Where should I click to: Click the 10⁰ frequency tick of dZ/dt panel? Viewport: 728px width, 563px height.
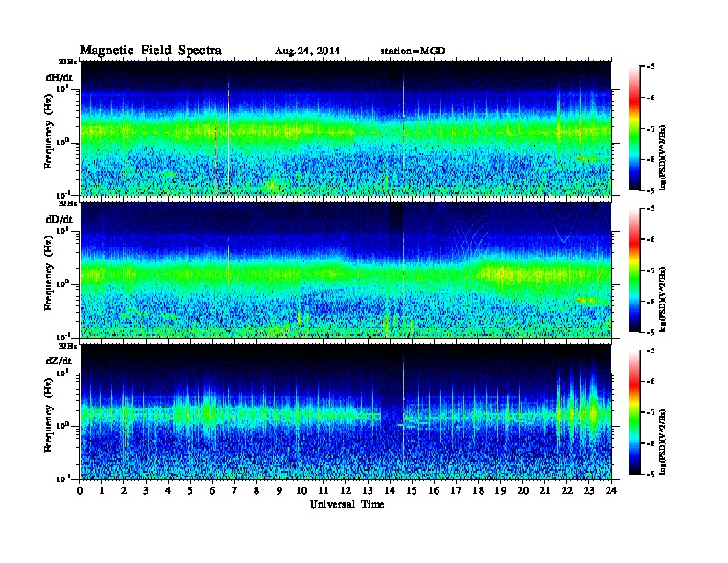point(63,426)
